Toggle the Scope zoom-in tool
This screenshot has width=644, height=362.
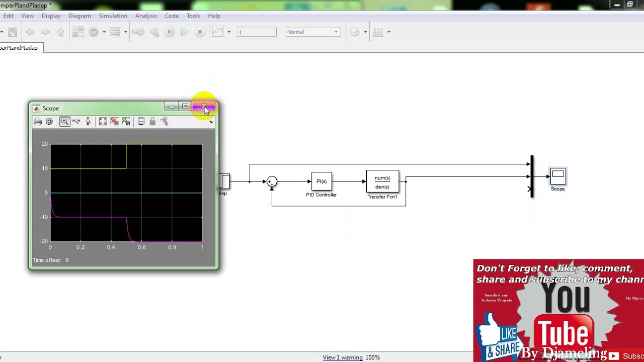[65, 121]
